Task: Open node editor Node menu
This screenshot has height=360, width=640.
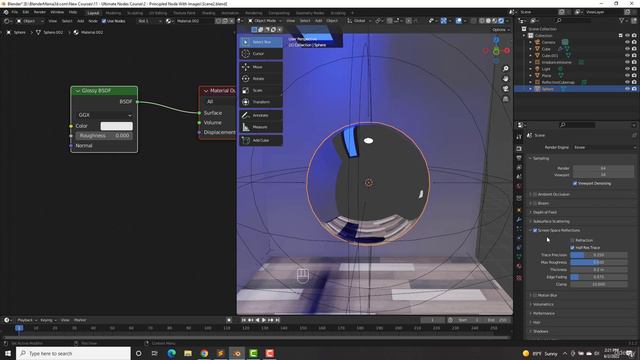Action: [x=93, y=21]
